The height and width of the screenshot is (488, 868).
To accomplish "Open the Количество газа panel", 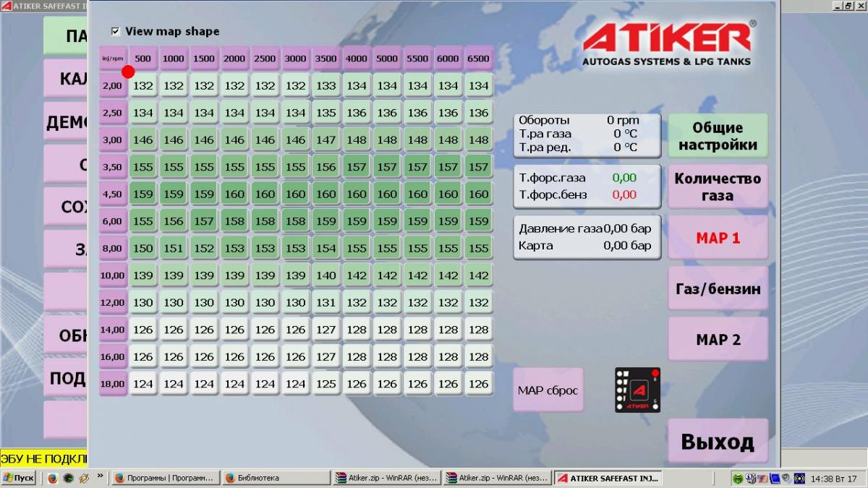I will (718, 187).
